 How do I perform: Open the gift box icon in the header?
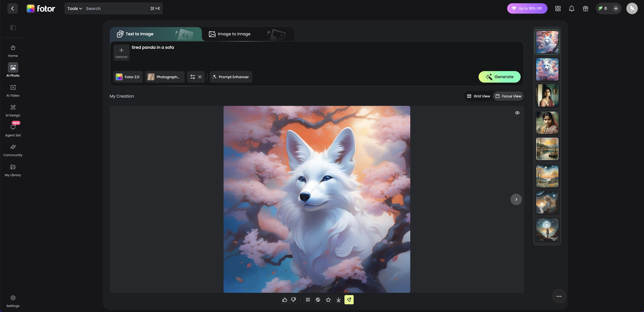tap(585, 8)
